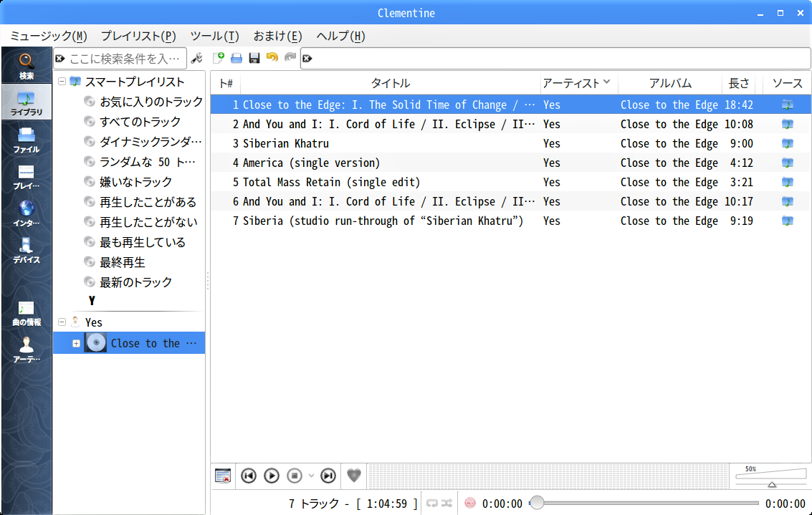Sort by the ト# track number header
The image size is (812, 515).
click(x=226, y=83)
